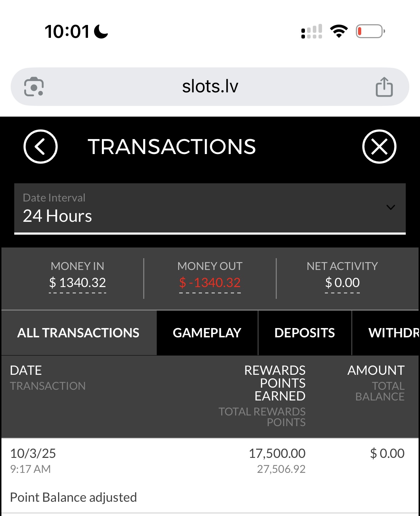Viewport: 420px width, 516px height.
Task: Tap the Money In amount $1340.32
Action: click(x=78, y=283)
